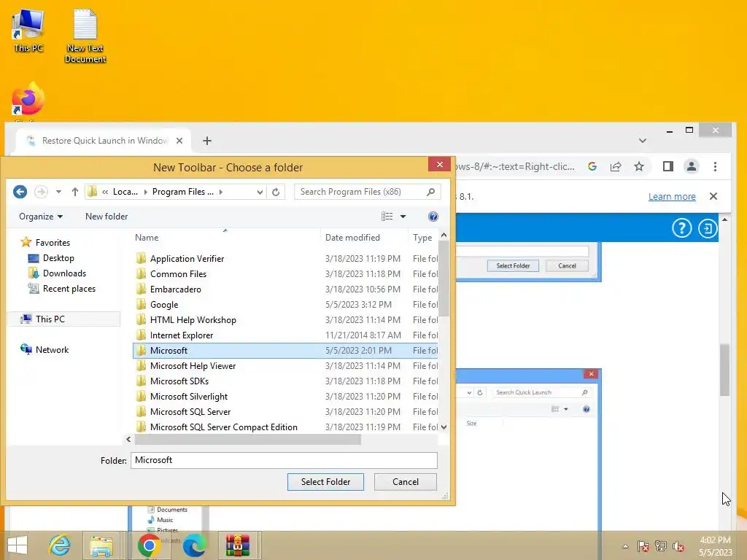Open Microsoft Edge from taskbar
The image size is (747, 560).
tap(194, 545)
